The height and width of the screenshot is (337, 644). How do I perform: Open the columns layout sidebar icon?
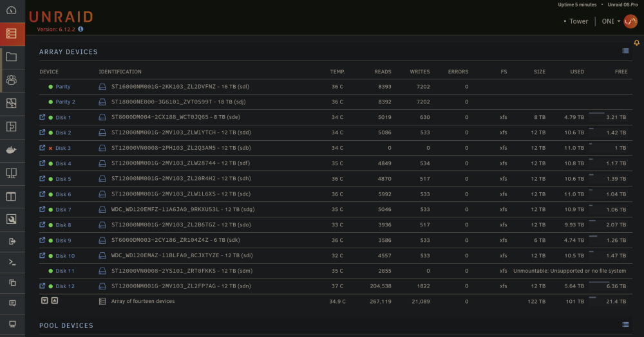click(x=12, y=196)
